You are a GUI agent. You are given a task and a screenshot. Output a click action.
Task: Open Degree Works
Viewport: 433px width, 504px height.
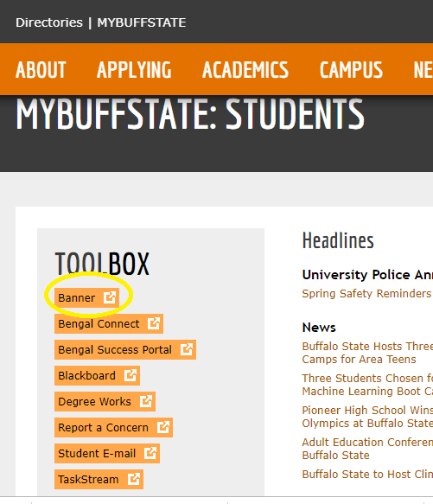(x=105, y=401)
